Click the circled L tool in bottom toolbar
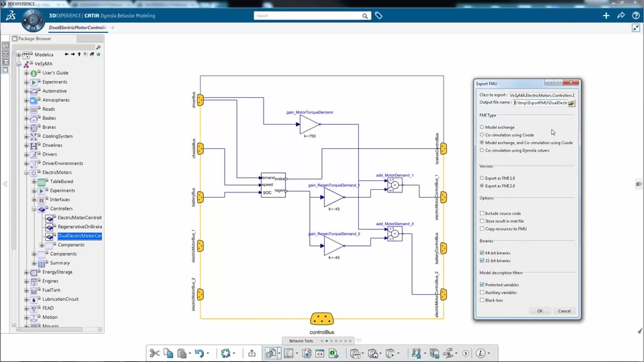This screenshot has height=362, width=644. [x=480, y=353]
